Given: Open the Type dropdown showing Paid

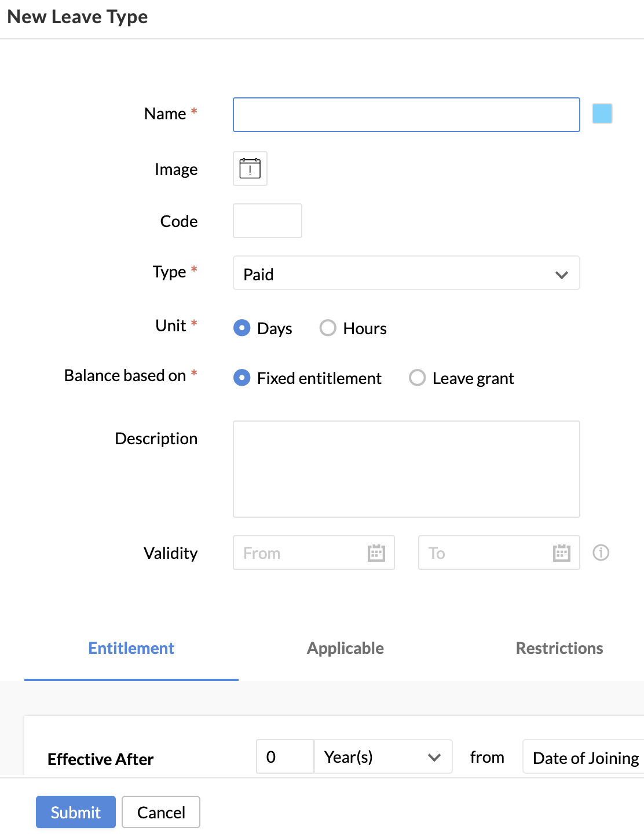Looking at the screenshot, I should pos(406,273).
